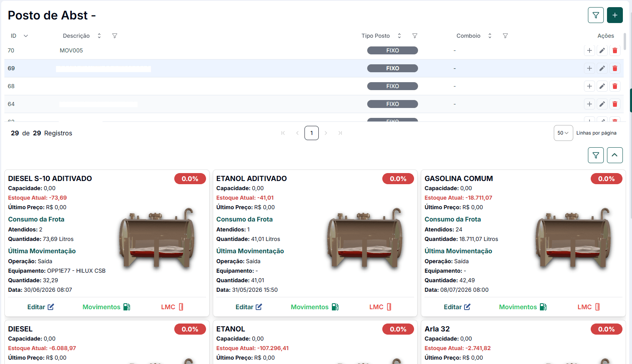Click Editar on ETANOL ADITIVADO card
Image resolution: width=632 pixels, height=364 pixels.
point(249,307)
